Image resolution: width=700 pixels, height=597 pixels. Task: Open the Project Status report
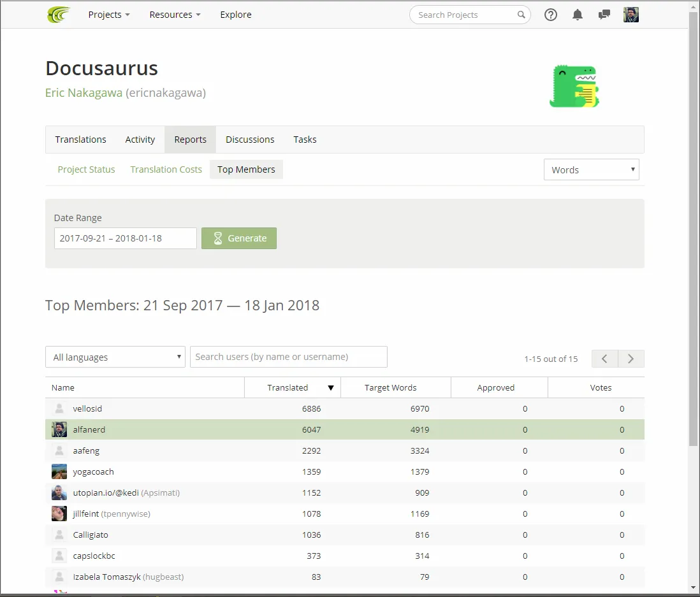(x=86, y=169)
